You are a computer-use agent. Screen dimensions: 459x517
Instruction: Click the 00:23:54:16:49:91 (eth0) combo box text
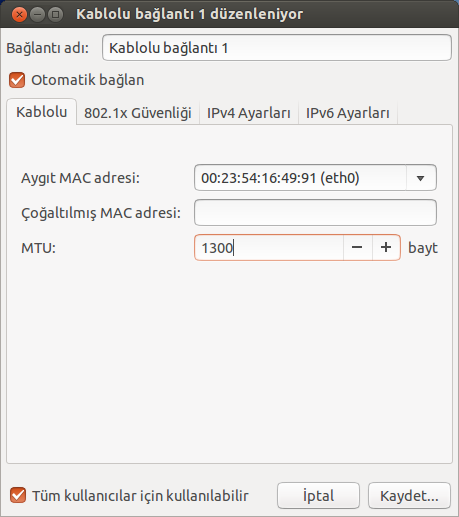pyautogui.click(x=280, y=178)
